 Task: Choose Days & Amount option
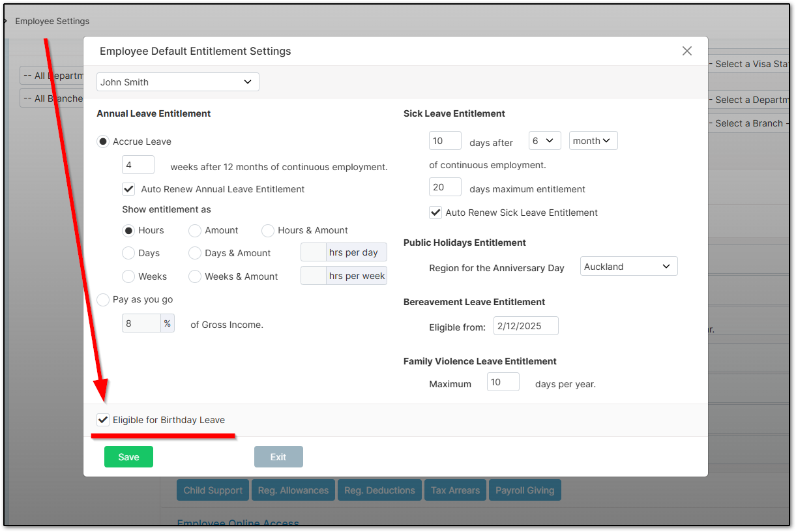[195, 253]
